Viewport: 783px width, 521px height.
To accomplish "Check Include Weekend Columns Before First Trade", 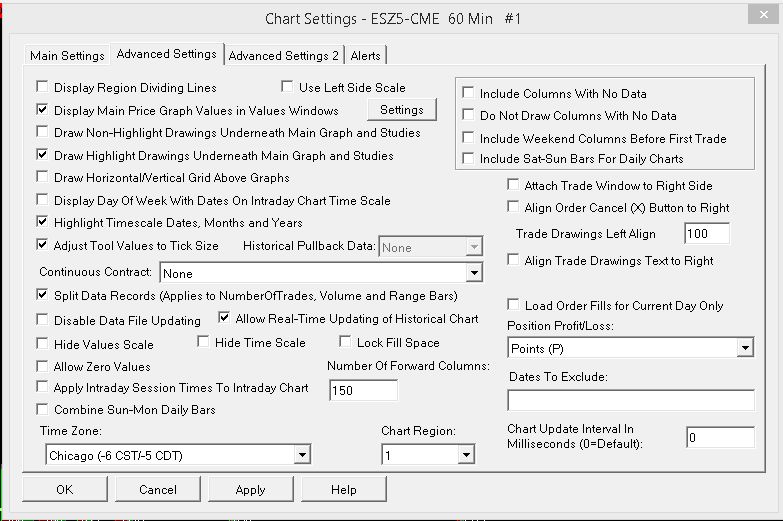I will (x=468, y=137).
